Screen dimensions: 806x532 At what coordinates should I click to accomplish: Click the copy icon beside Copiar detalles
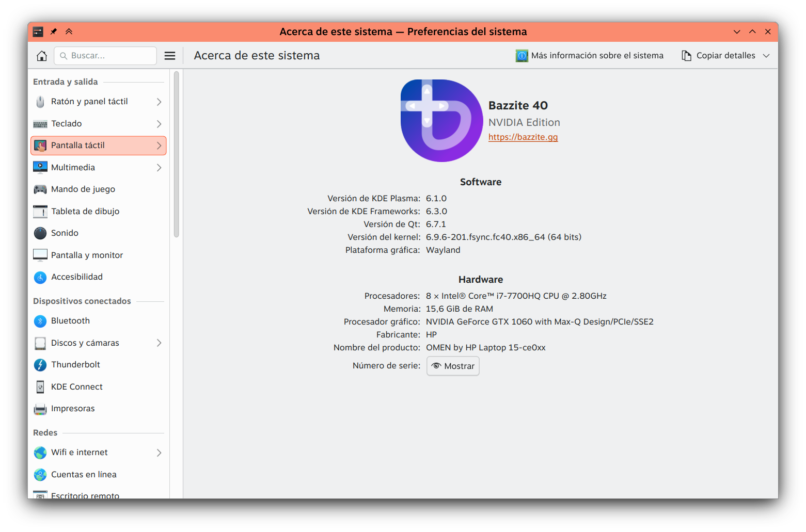pyautogui.click(x=686, y=56)
